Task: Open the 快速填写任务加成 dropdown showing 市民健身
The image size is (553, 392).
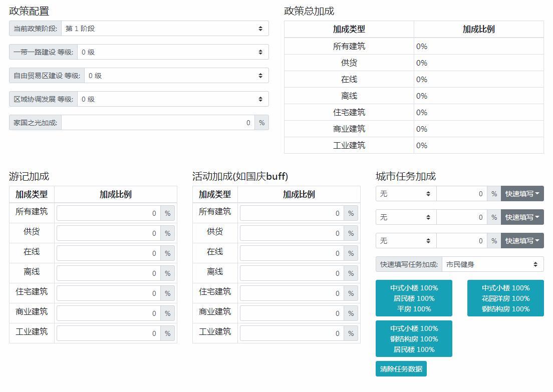Action: click(x=493, y=264)
